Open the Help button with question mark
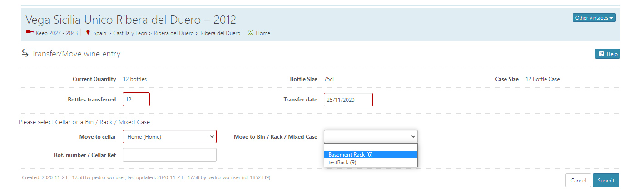The width and height of the screenshot is (644, 192). coord(607,54)
